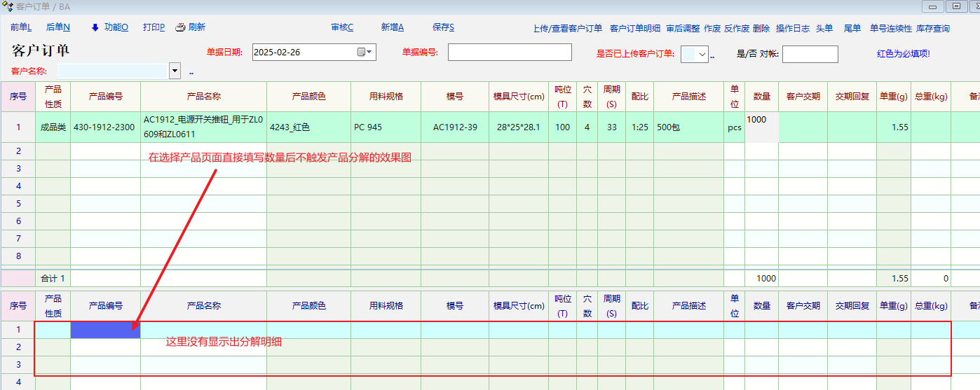Image resolution: width=980 pixels, height=390 pixels.
Task: Click 新增A to add new order
Action: click(392, 27)
